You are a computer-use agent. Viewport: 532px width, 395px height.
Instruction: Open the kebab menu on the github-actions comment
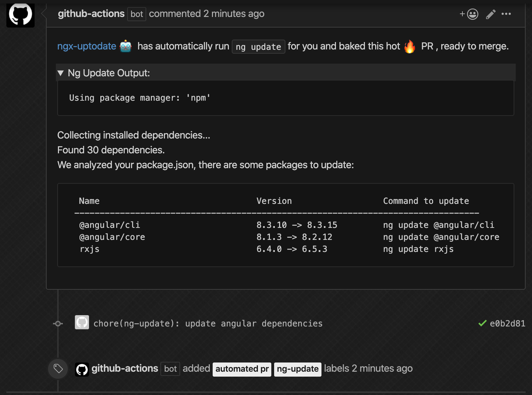tap(507, 14)
